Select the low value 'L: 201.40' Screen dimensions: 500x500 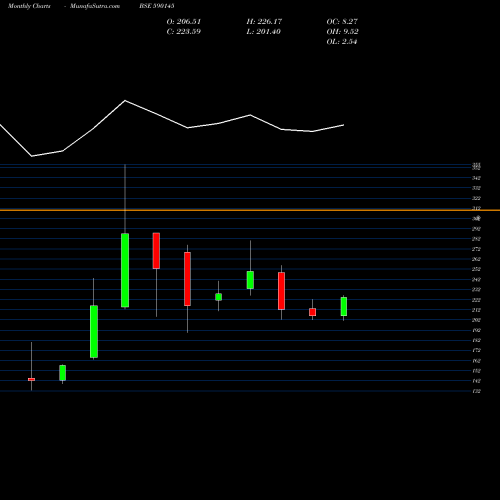click(264, 32)
